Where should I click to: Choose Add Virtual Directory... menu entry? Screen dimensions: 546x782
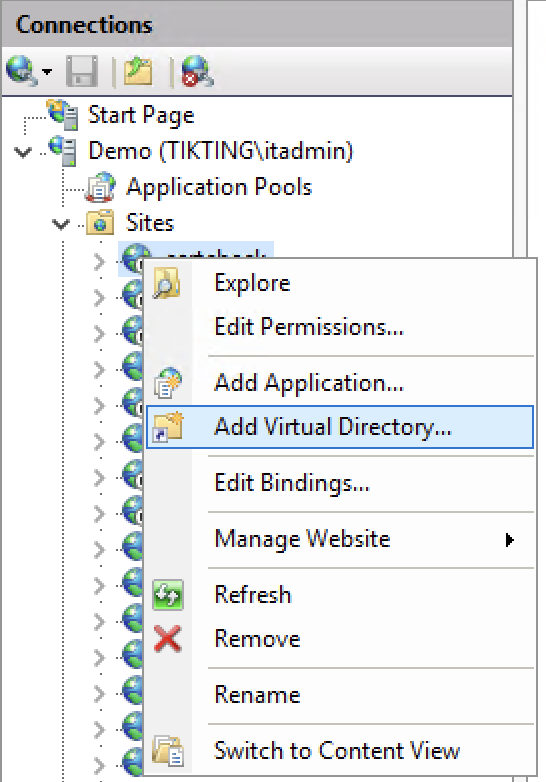tap(340, 427)
